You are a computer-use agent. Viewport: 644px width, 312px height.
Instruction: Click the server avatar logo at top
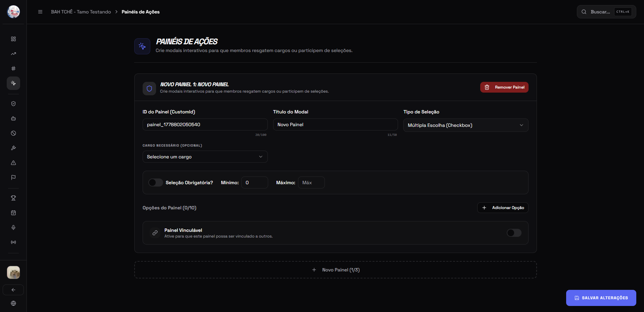click(x=13, y=12)
